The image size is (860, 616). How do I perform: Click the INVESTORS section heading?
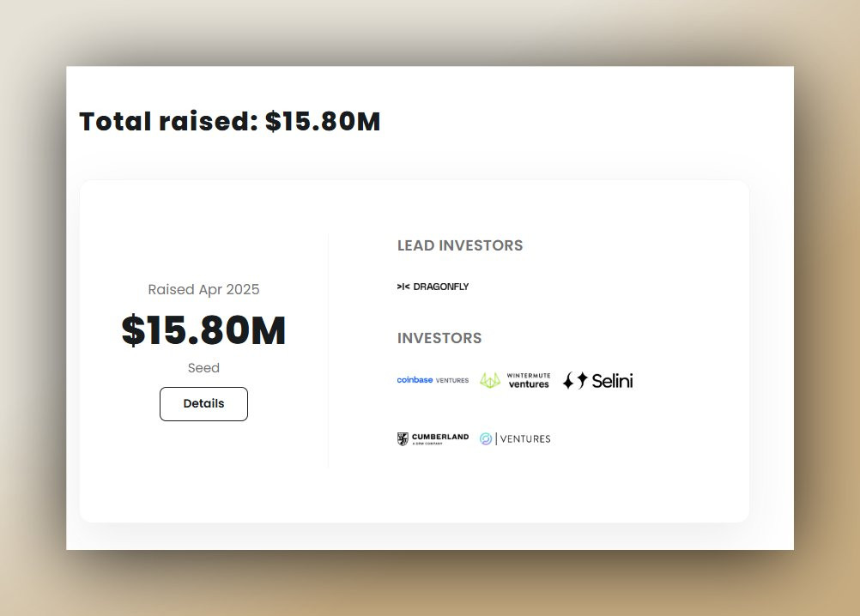(x=439, y=338)
